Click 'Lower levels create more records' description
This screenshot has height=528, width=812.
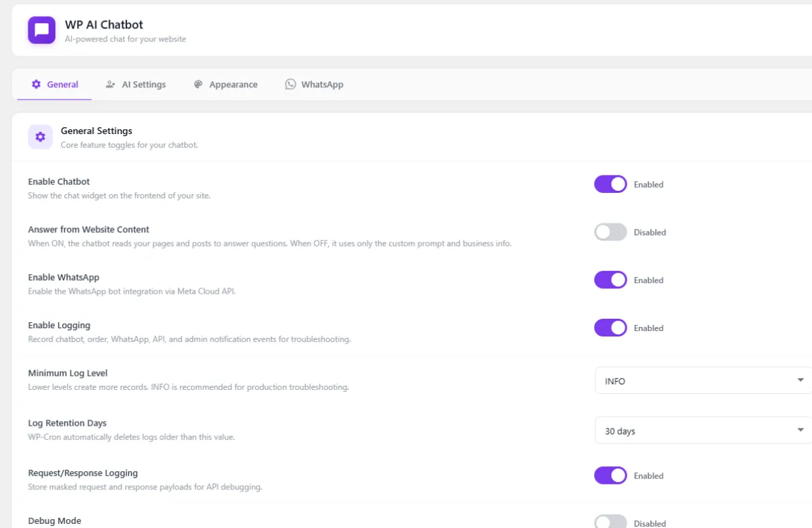tap(189, 387)
